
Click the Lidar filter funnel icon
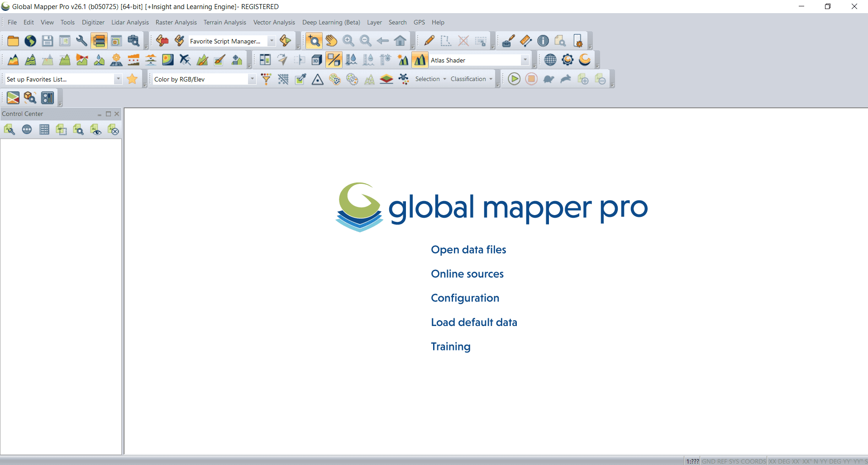(266, 79)
